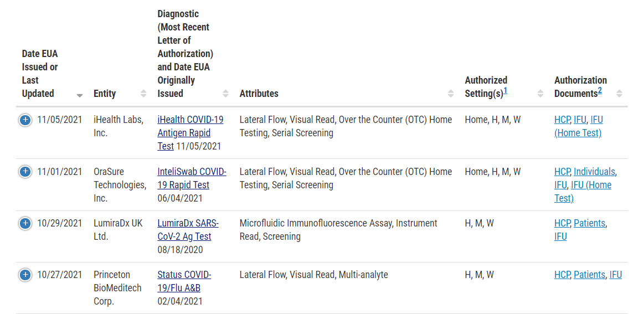Click date 10/29/2021 in LumiraDx row
644x314 pixels.
60,223
